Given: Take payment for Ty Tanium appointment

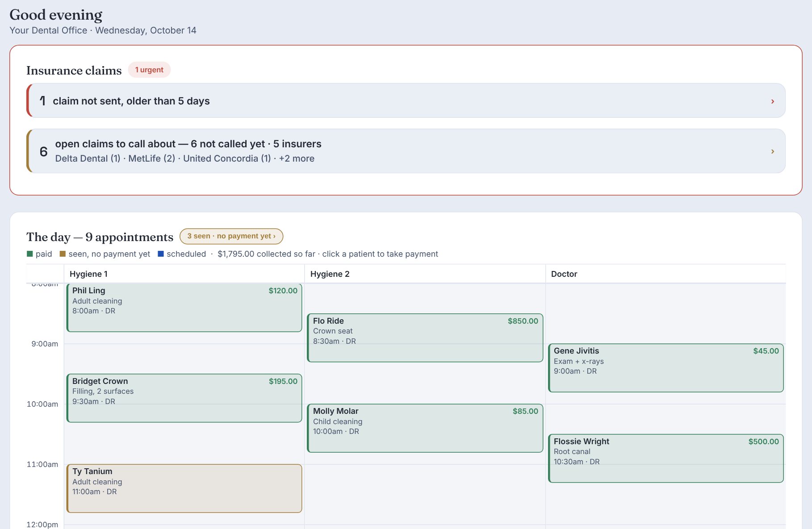Looking at the screenshot, I should (x=184, y=488).
